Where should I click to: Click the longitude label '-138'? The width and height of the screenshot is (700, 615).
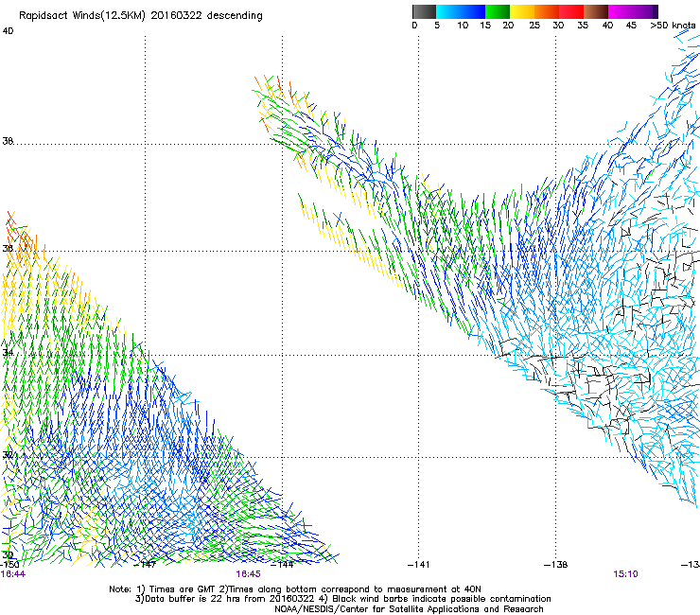pos(556,565)
